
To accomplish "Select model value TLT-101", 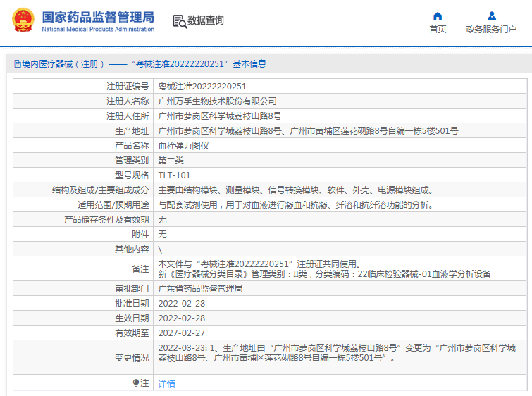I will [x=174, y=175].
